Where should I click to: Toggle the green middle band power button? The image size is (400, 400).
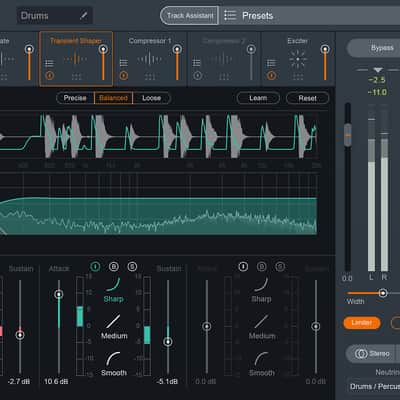point(95,266)
